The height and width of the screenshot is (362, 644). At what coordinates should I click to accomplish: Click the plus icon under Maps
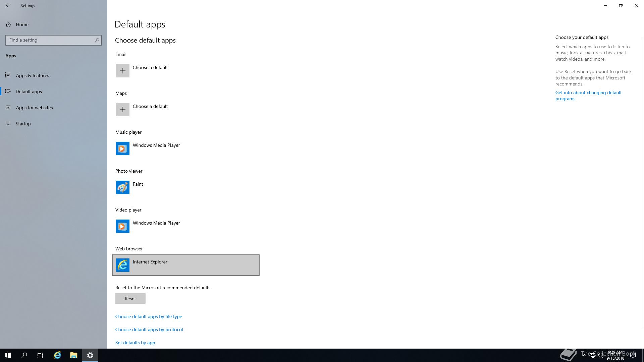[122, 110]
